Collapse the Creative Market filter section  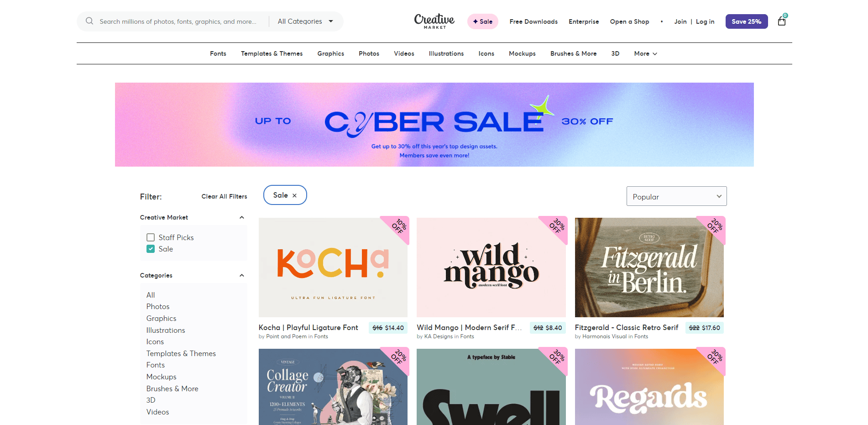[x=242, y=217]
